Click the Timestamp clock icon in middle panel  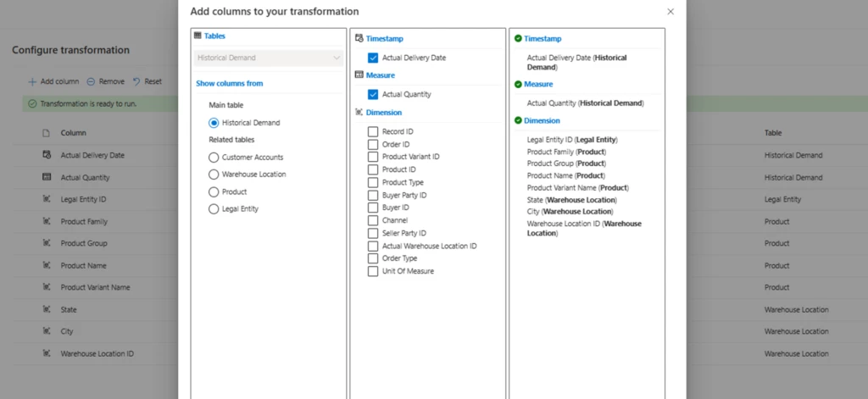click(x=359, y=39)
